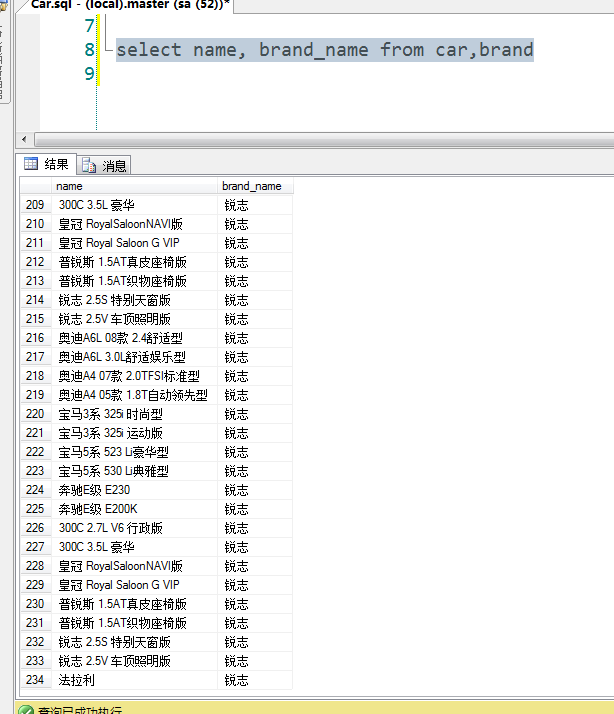Click cell '皇冠 Royal Saloon G VIP' in row 229

(134, 585)
